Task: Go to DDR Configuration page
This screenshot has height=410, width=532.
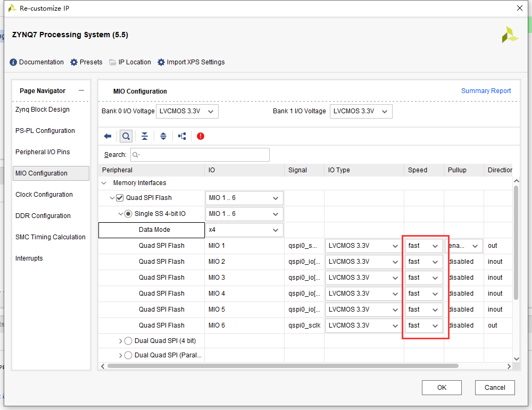Action: pyautogui.click(x=43, y=216)
